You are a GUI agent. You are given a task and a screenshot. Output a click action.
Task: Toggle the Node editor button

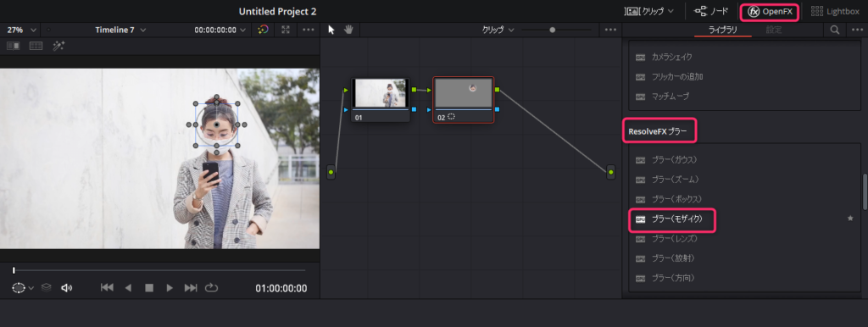coord(711,11)
